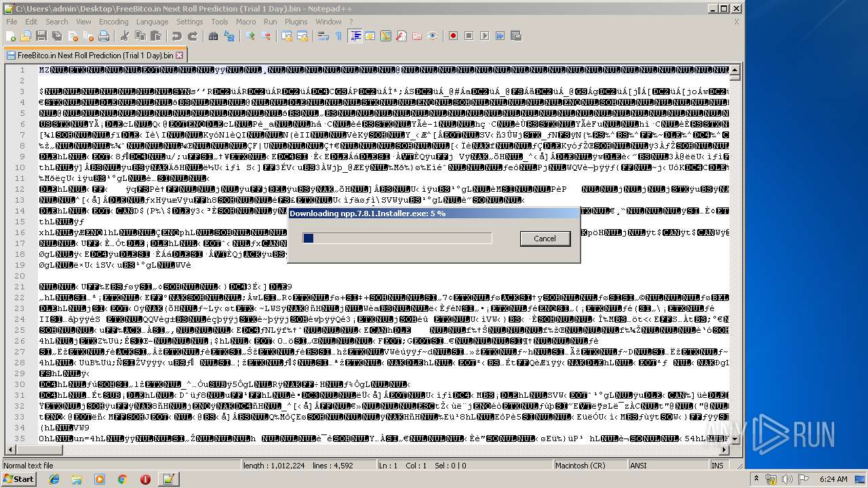
Task: Click the Open file toolbar icon
Action: click(x=26, y=36)
